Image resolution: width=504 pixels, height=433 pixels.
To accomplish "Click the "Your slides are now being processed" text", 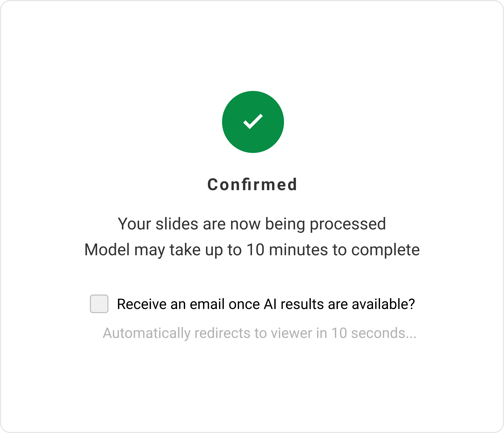I will (252, 224).
